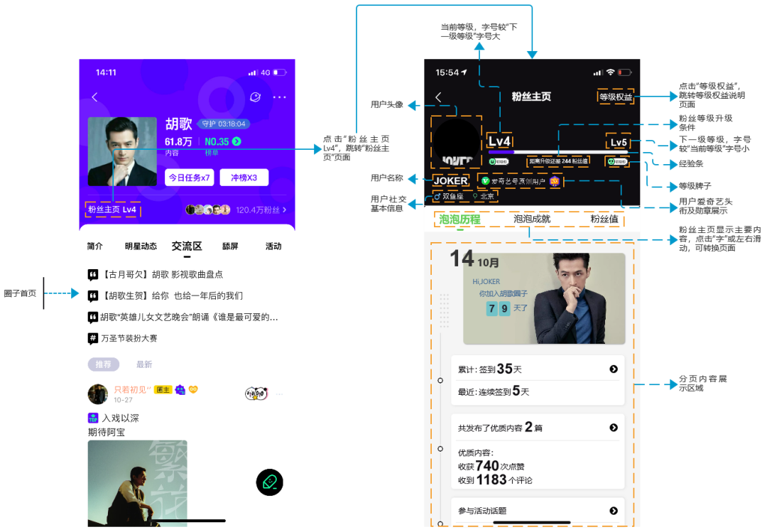
Task: Tap the TOP pin marker on 入戏以深
Action: (x=93, y=418)
